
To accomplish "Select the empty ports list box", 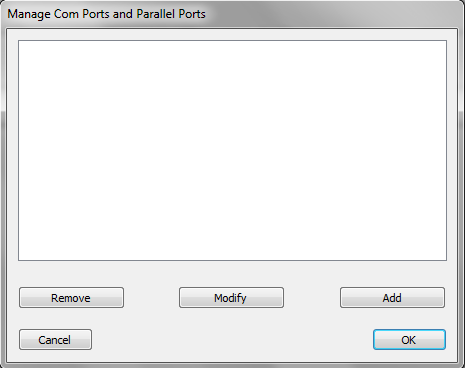I will [x=232, y=150].
